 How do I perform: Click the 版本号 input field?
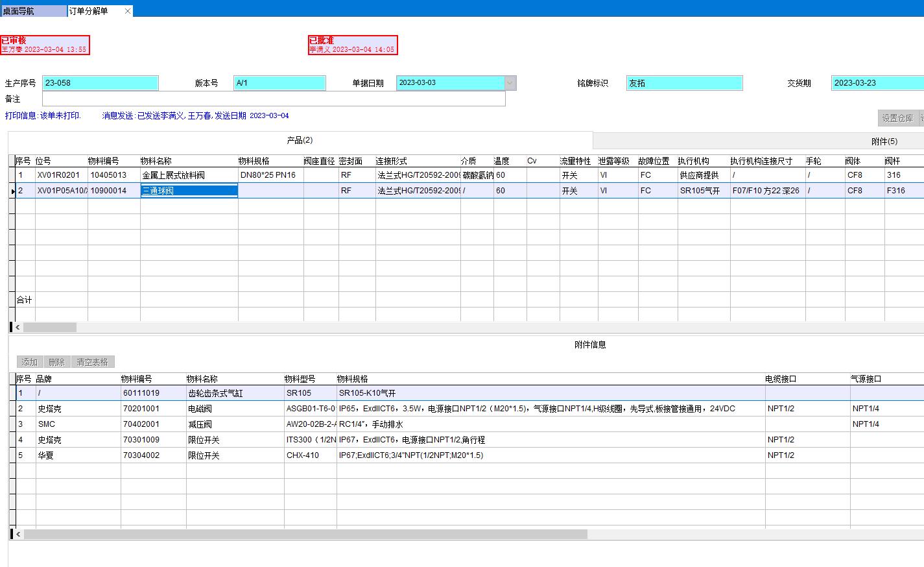click(x=279, y=83)
